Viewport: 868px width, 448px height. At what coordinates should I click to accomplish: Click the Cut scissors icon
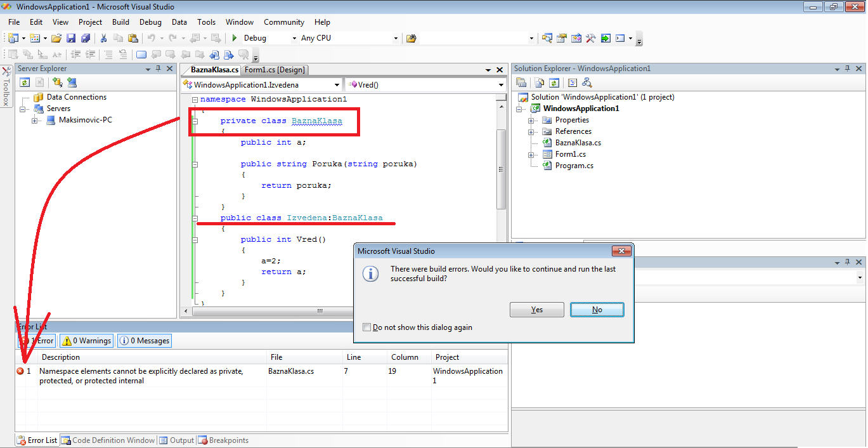tap(103, 38)
